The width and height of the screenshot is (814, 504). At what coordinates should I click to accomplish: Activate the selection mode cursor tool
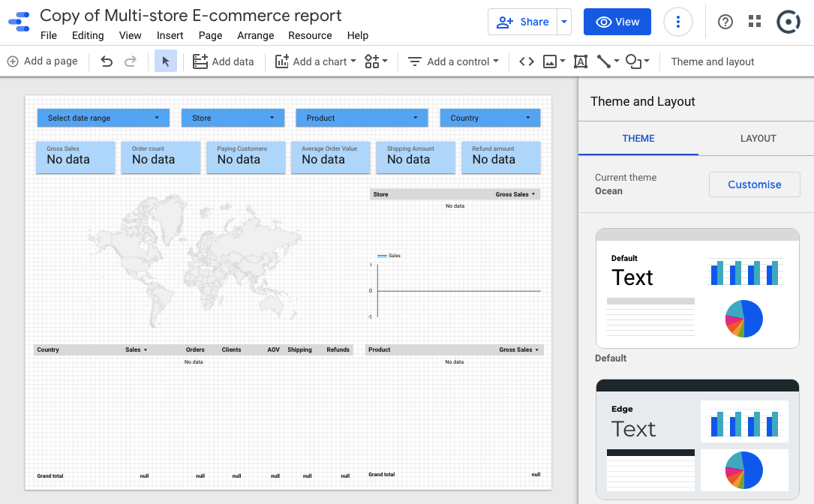(166, 61)
